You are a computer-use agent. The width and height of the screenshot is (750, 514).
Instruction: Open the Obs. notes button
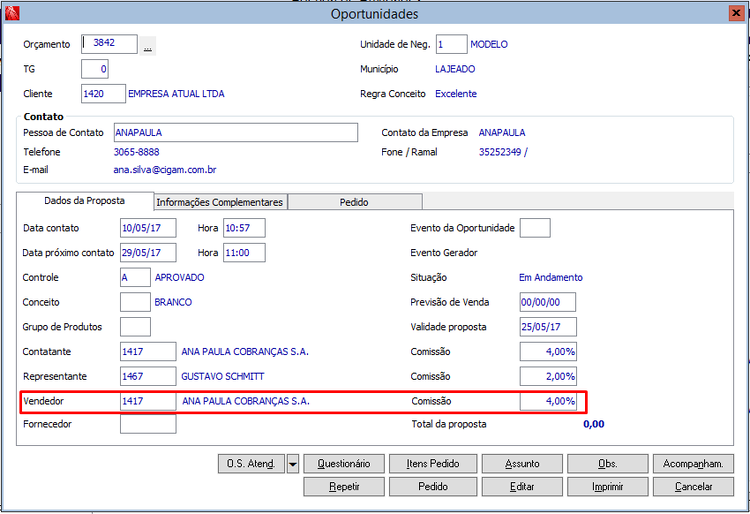point(607,464)
